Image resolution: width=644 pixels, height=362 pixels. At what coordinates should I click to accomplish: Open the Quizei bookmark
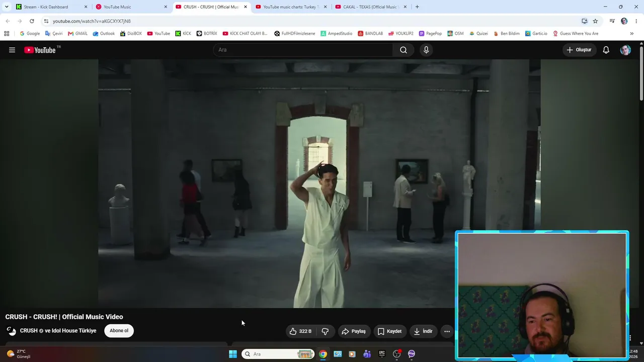[478, 34]
